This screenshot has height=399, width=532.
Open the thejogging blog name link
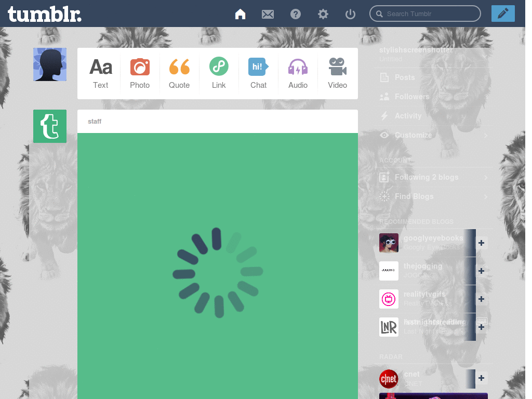coord(423,267)
